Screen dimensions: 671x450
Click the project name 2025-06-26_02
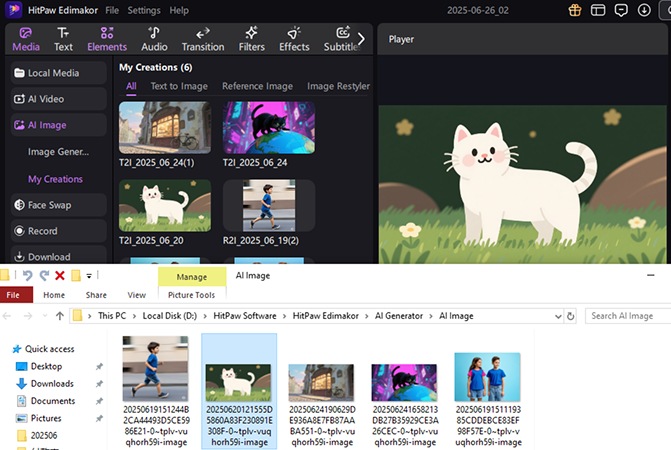[x=478, y=10]
